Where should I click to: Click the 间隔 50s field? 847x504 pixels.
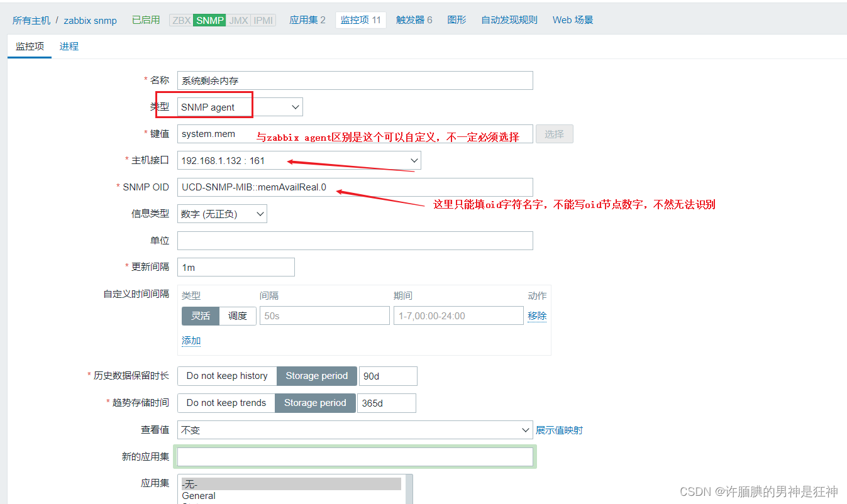[x=324, y=315]
